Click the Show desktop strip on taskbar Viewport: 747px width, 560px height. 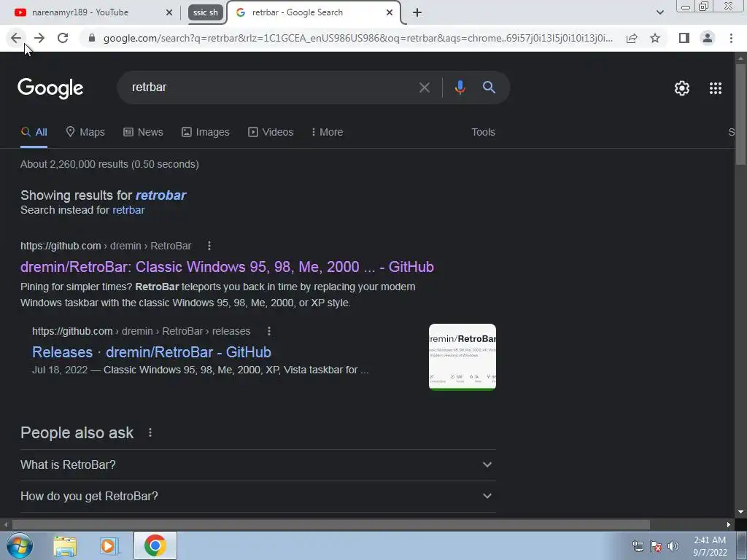tap(742, 545)
